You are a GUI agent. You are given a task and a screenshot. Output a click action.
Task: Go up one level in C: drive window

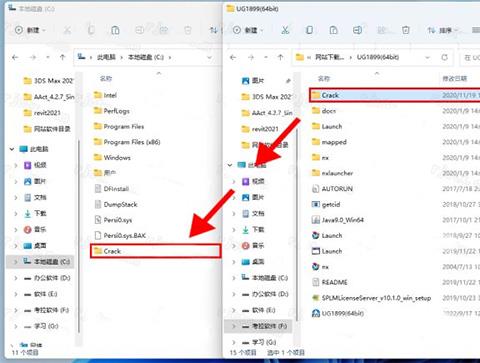62,57
